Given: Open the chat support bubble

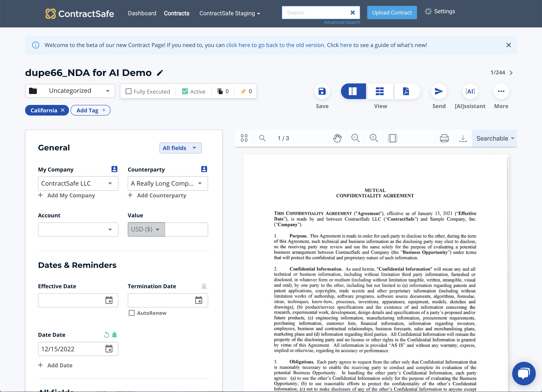Looking at the screenshot, I should point(524,374).
